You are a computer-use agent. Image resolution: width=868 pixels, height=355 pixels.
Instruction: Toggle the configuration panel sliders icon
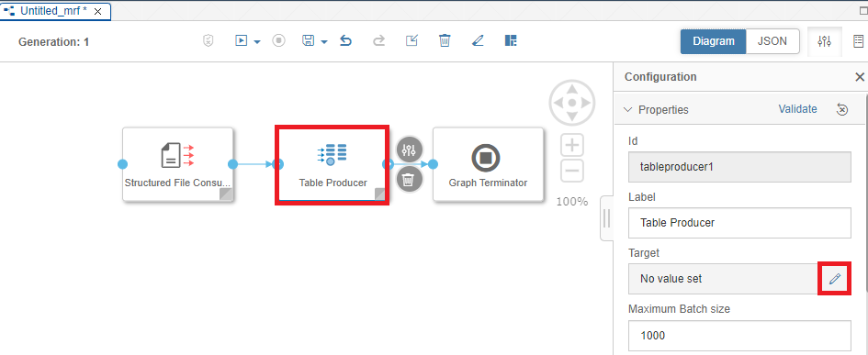[x=824, y=41]
